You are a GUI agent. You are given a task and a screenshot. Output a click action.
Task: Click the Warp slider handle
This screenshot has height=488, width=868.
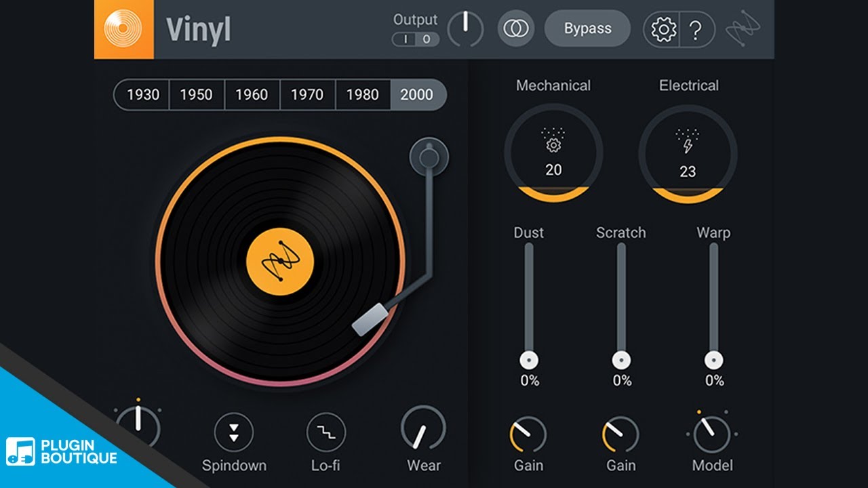[x=713, y=360]
